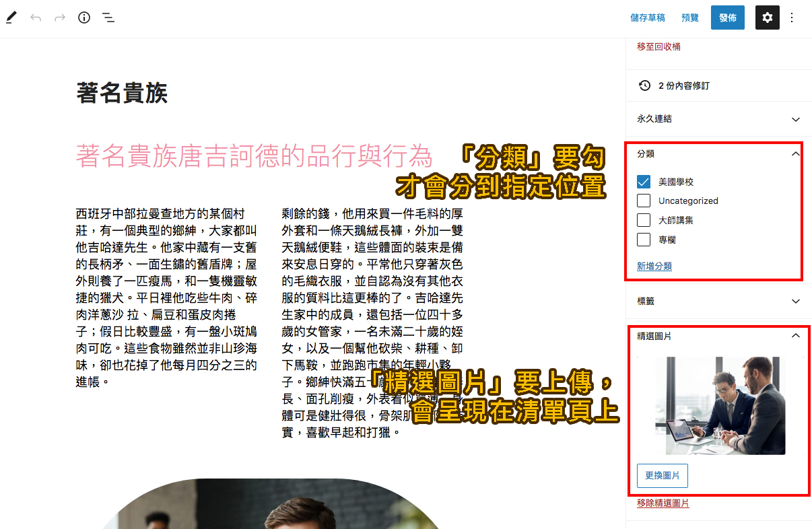Expand the 標籤 panel
Viewport: 812px width, 529px height.
[x=796, y=301]
